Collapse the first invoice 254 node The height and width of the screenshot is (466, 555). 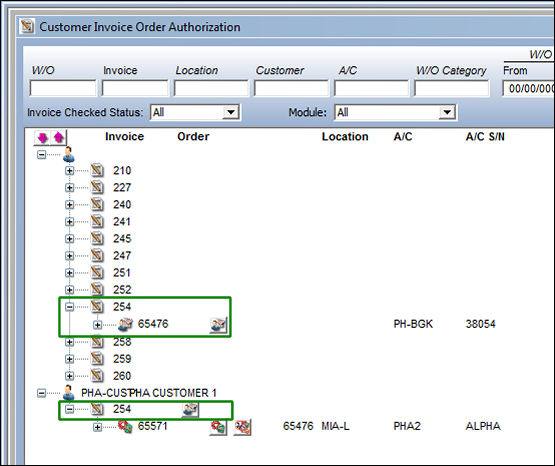[x=69, y=307]
